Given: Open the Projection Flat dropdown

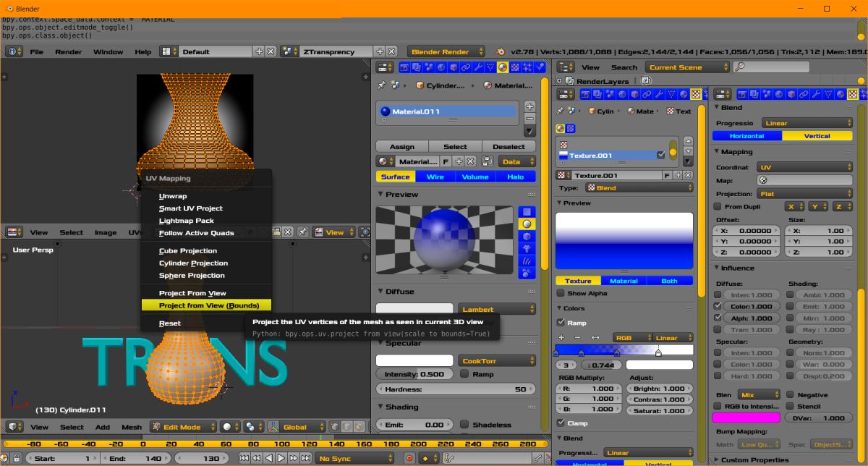Looking at the screenshot, I should (x=805, y=194).
